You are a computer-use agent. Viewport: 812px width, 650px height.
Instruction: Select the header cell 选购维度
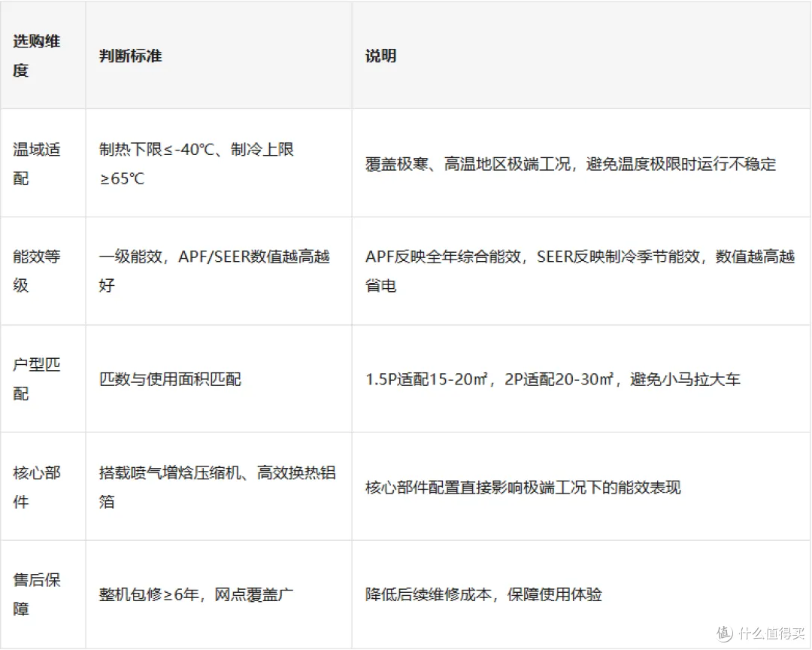pyautogui.click(x=43, y=56)
